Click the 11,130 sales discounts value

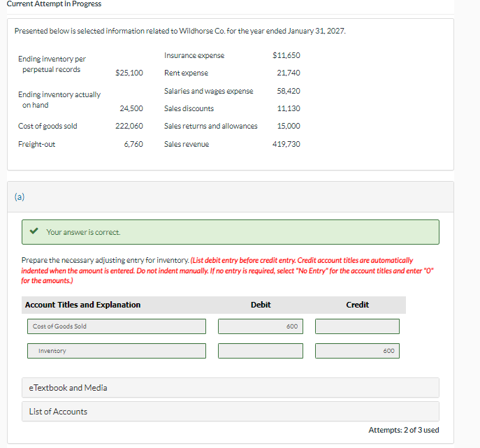coord(289,108)
